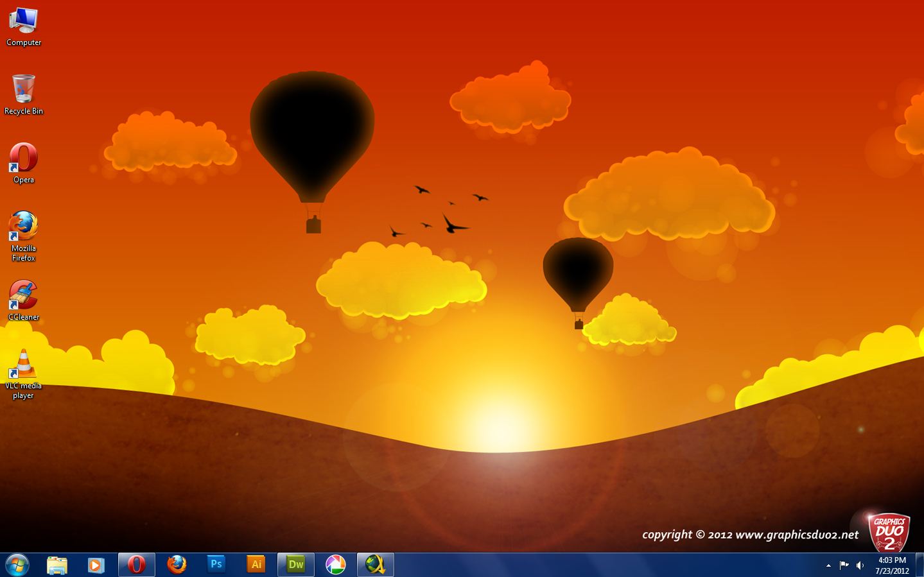Select the CCleaner desktop shortcut

(x=24, y=300)
